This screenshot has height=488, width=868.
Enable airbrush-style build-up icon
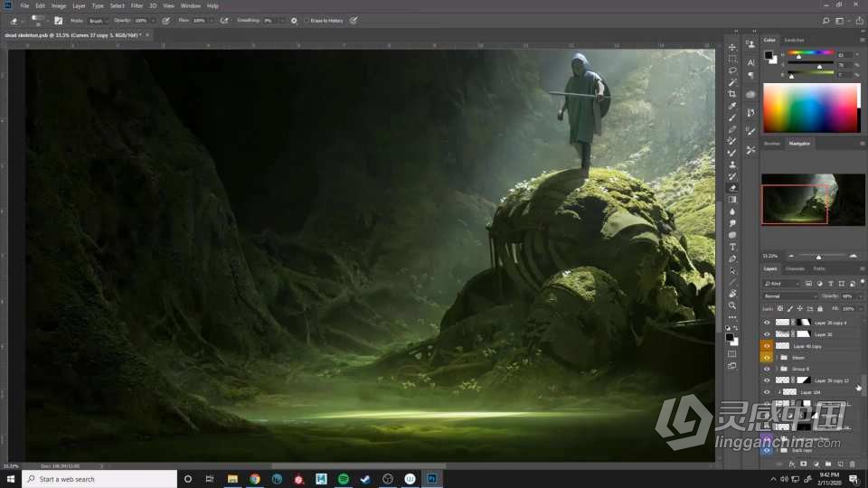[x=224, y=21]
